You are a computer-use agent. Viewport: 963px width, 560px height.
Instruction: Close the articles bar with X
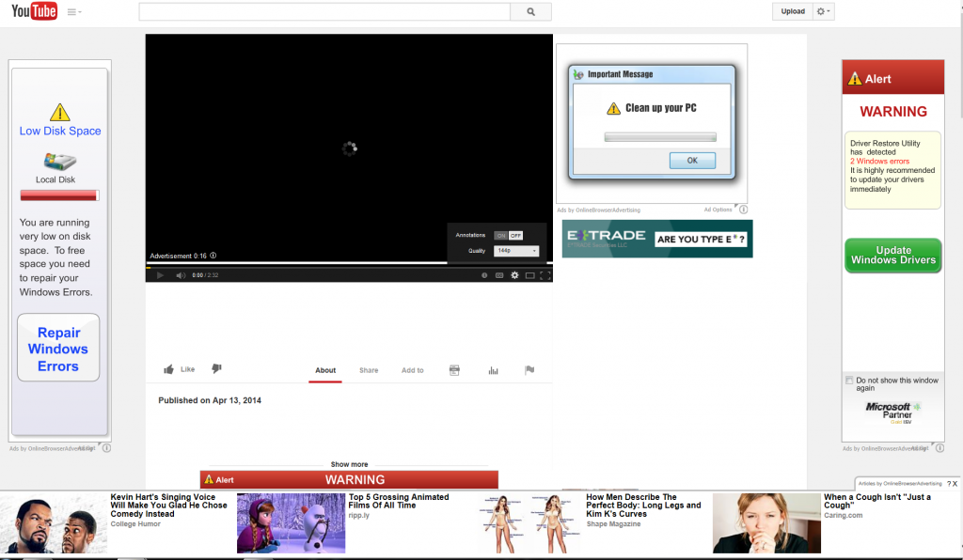coord(955,484)
